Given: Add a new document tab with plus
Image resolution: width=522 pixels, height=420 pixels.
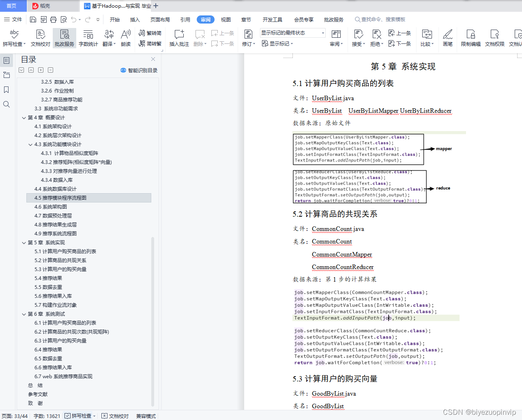Looking at the screenshot, I should (x=156, y=6).
